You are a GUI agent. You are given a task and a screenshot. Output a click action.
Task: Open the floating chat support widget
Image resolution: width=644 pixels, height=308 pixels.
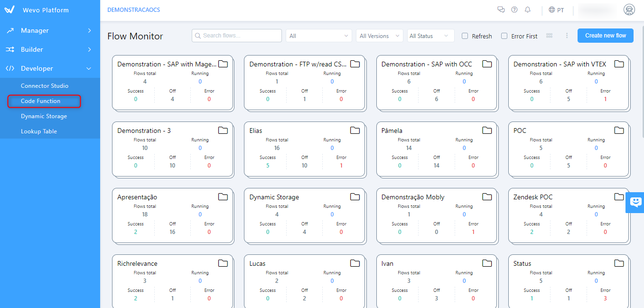635,202
